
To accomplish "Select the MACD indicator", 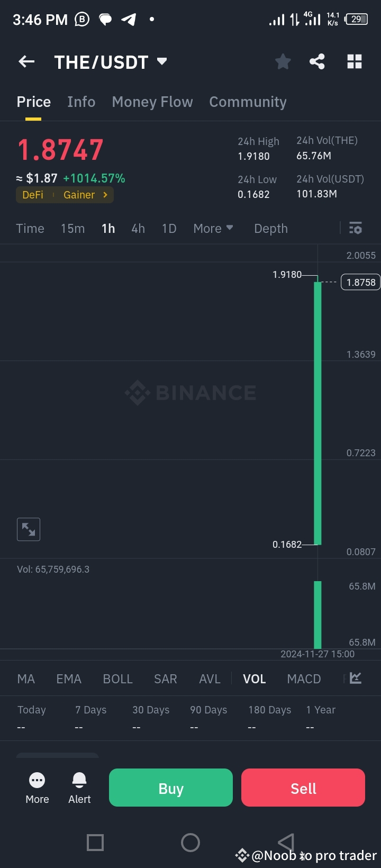I will pyautogui.click(x=304, y=678).
